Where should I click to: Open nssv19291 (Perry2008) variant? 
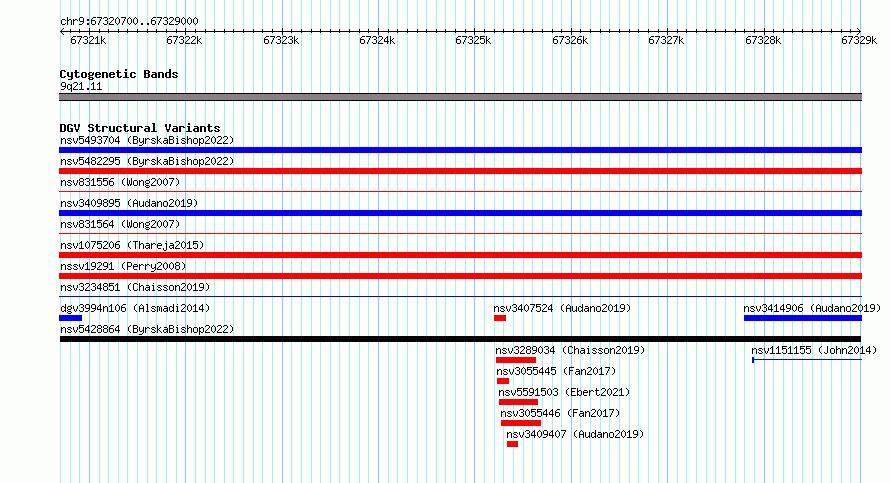pos(123,266)
